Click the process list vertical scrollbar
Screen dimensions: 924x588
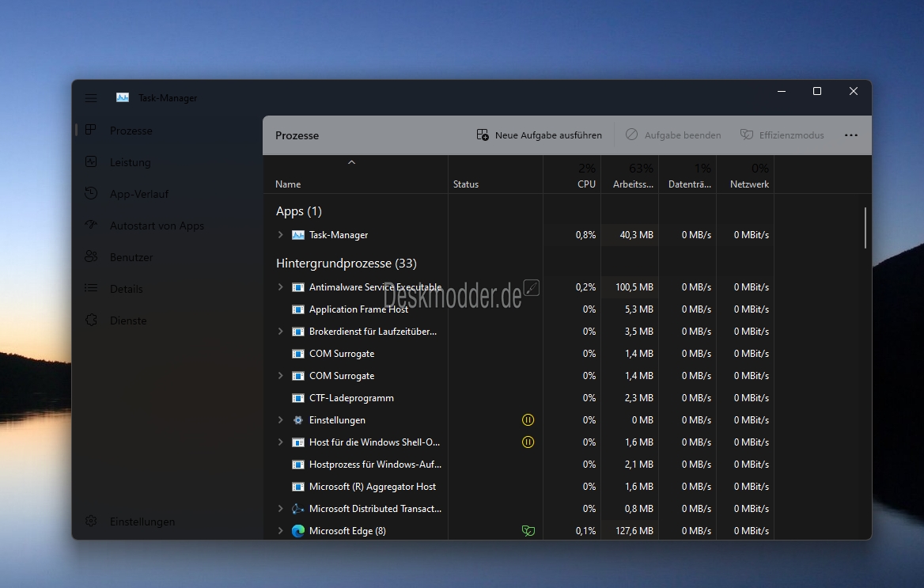click(865, 228)
